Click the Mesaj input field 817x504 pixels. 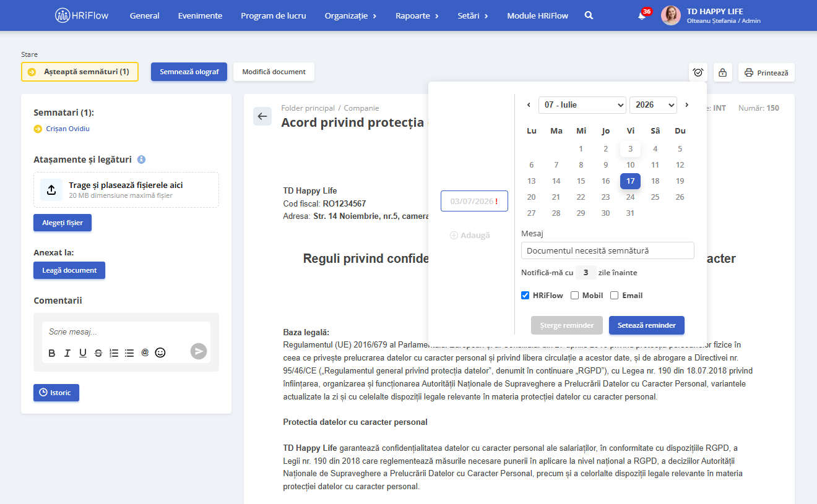point(608,250)
